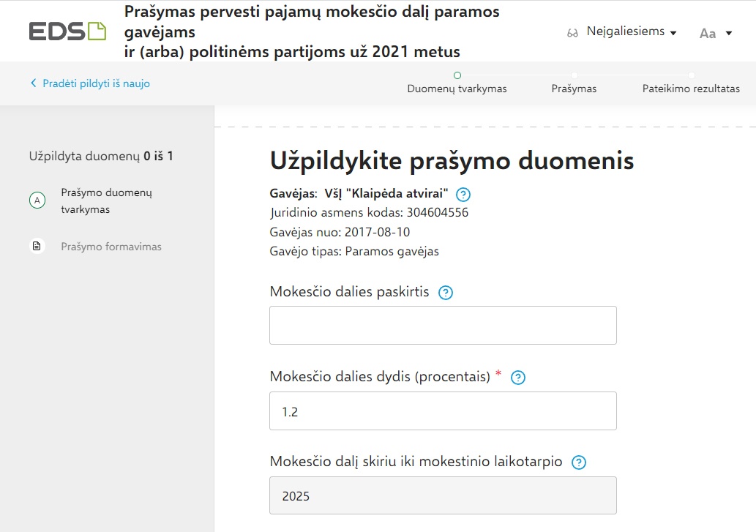Open the Neįgaliesiems dropdown menu

click(631, 32)
